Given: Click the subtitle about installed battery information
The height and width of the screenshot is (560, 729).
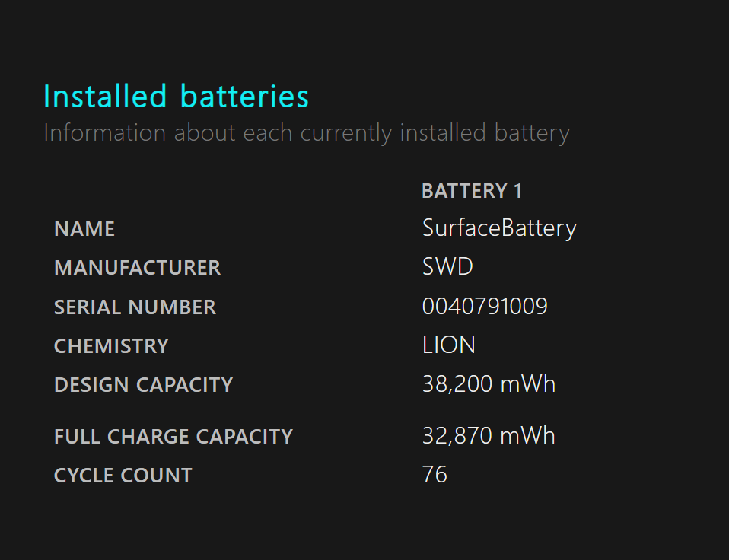Looking at the screenshot, I should click(x=307, y=133).
